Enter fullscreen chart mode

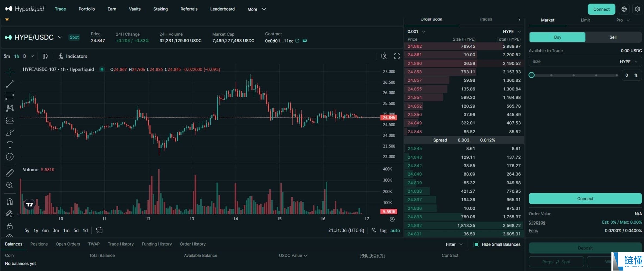(x=397, y=56)
